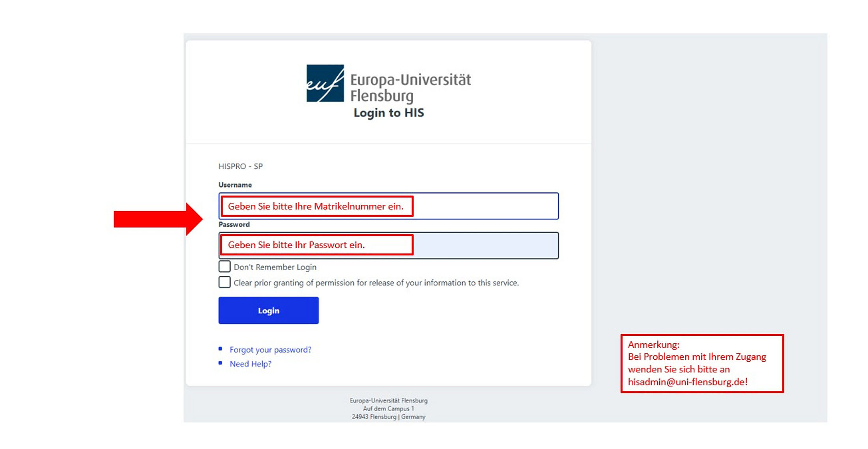Open the Forgot your password link

click(x=271, y=350)
